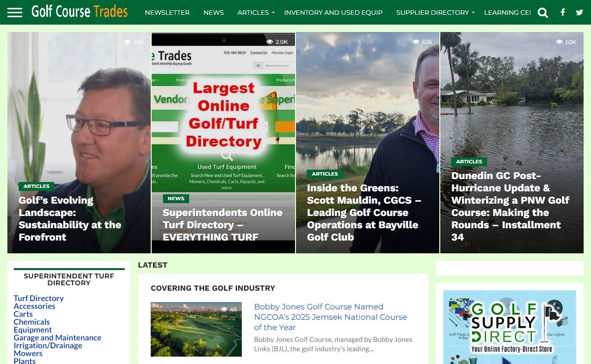The image size is (591, 364).
Task: Open the Equipment directory link
Action: 33,330
